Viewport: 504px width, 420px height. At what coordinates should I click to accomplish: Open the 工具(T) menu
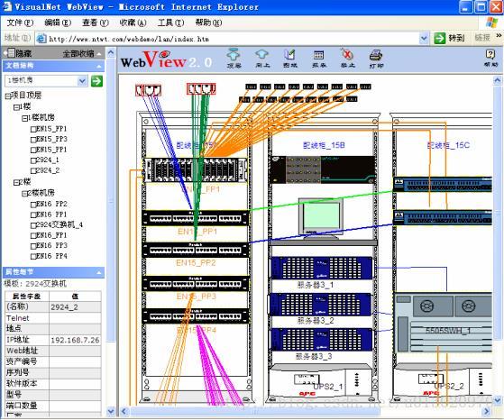click(170, 23)
